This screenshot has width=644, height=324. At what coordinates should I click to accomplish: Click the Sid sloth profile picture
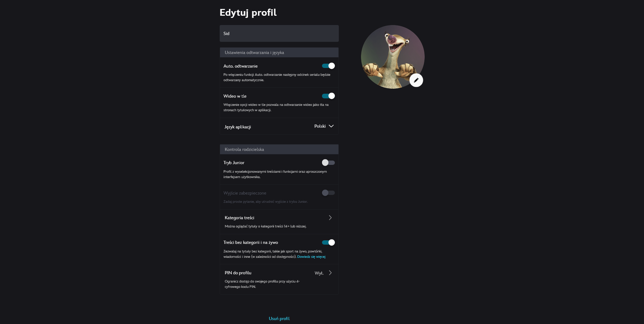pyautogui.click(x=392, y=57)
